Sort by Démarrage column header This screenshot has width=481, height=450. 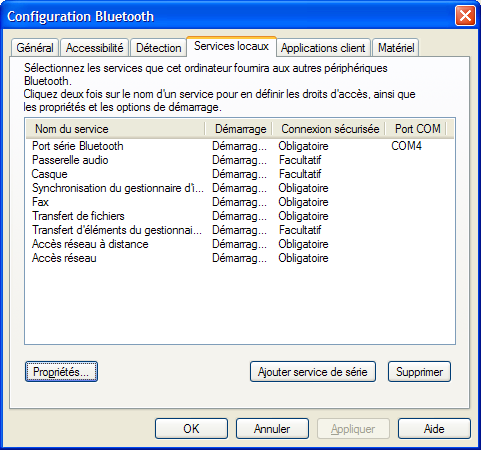tap(239, 129)
